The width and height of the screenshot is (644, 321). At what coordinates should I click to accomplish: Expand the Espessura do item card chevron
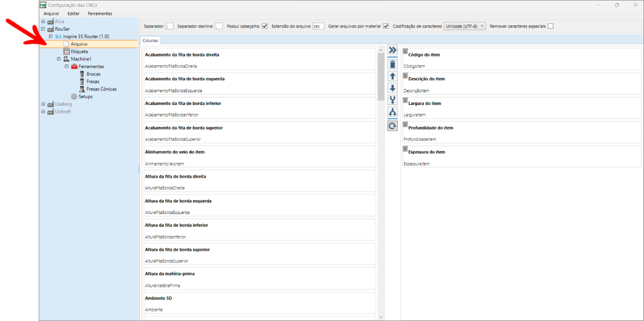(x=405, y=149)
